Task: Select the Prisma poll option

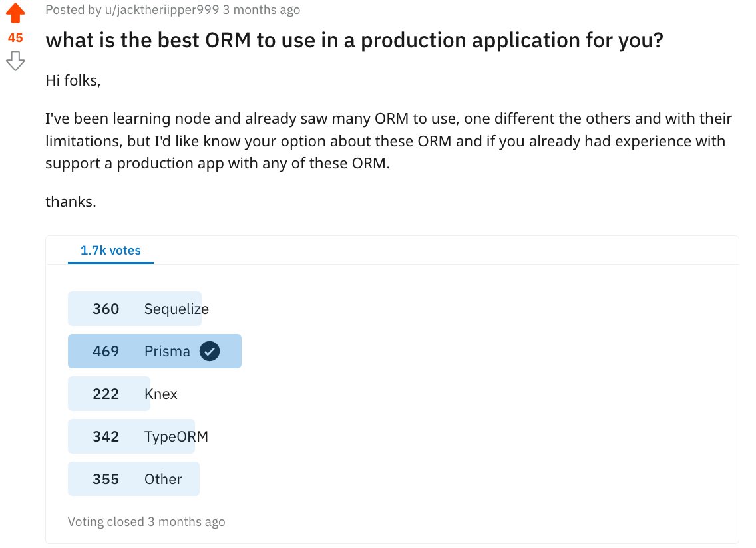Action: pos(154,351)
